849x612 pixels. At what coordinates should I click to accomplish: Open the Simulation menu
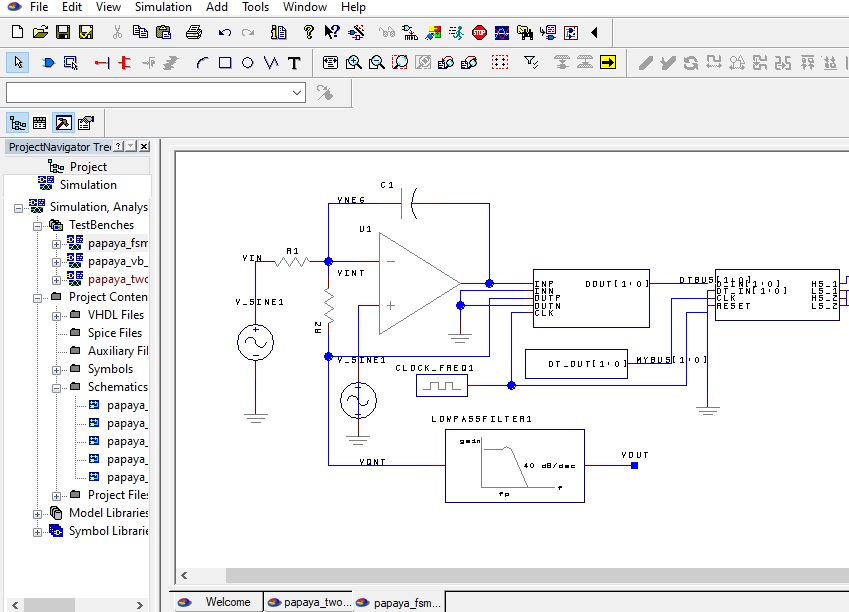point(163,7)
